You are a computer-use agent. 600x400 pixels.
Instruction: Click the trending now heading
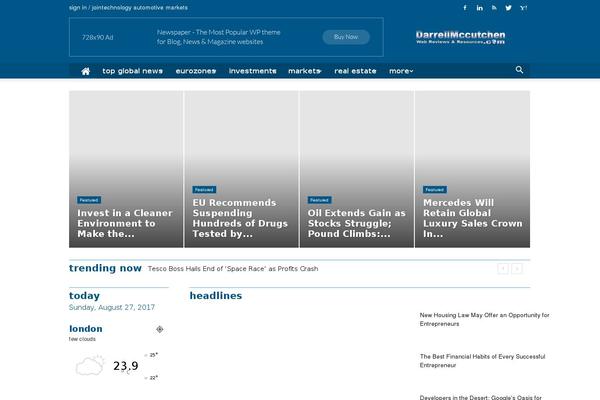pos(105,268)
